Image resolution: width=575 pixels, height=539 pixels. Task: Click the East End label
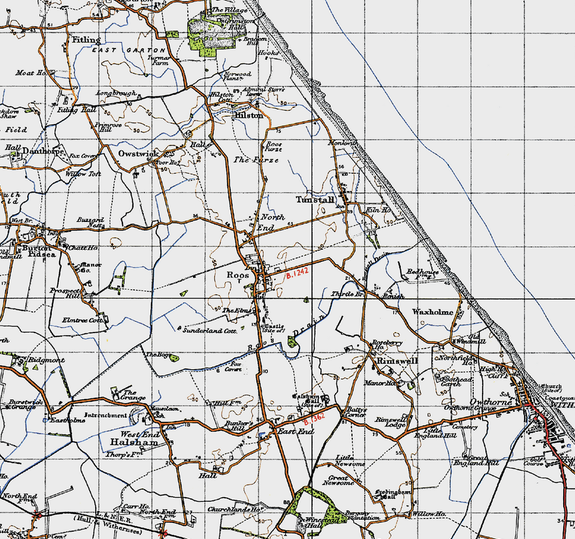295,431
